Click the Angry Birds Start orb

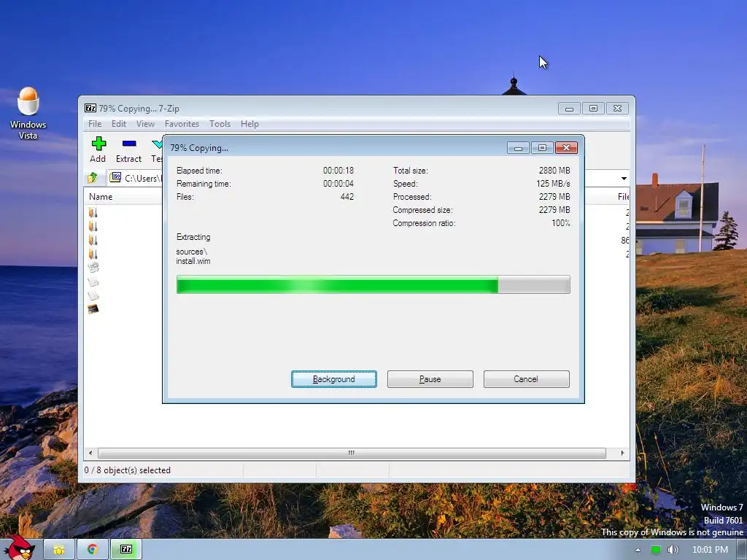click(x=19, y=548)
